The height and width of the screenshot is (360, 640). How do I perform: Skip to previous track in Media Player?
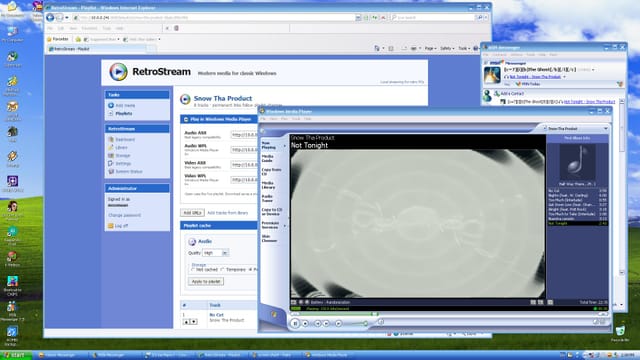(318, 323)
